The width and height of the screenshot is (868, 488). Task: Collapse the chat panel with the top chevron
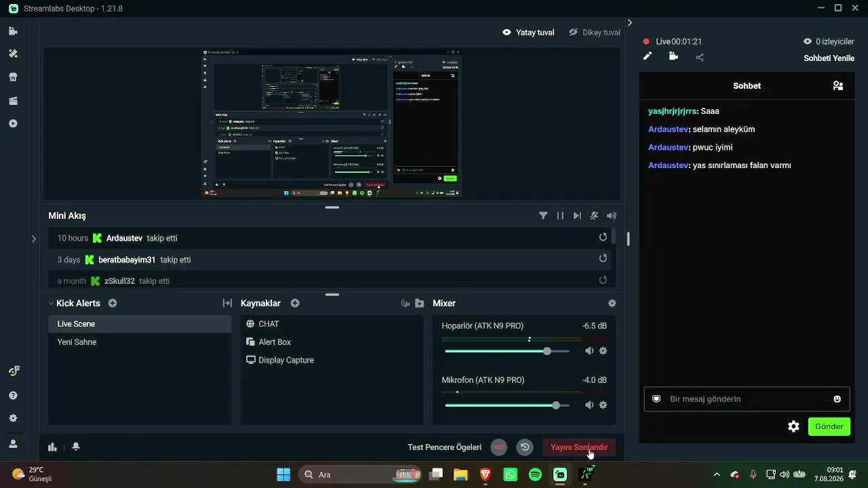[629, 22]
